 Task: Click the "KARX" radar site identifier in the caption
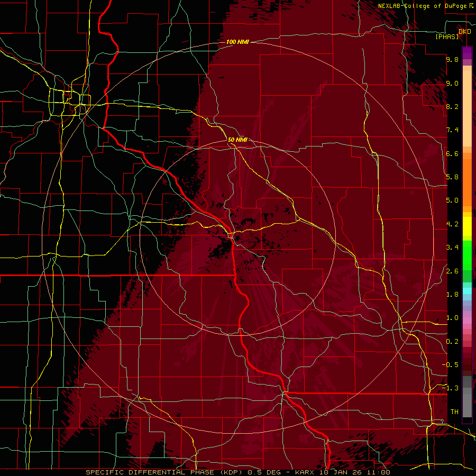[x=306, y=472]
